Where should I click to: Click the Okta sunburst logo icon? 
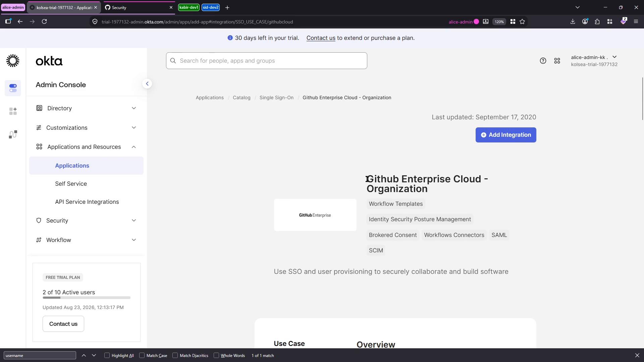pos(13,61)
